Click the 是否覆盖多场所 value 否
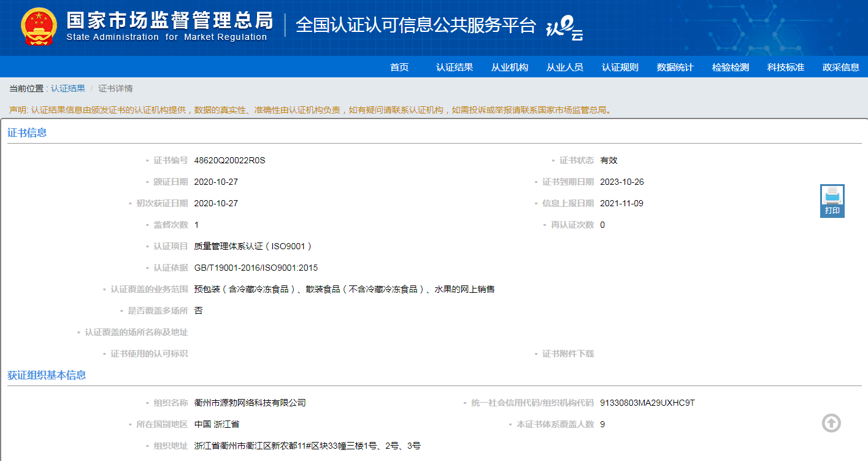Screen dimensions: 868x461 coord(198,311)
